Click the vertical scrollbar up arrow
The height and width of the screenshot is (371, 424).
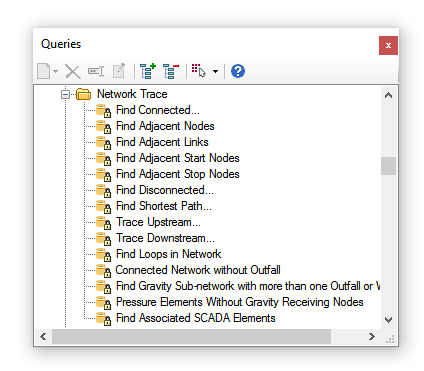point(388,95)
